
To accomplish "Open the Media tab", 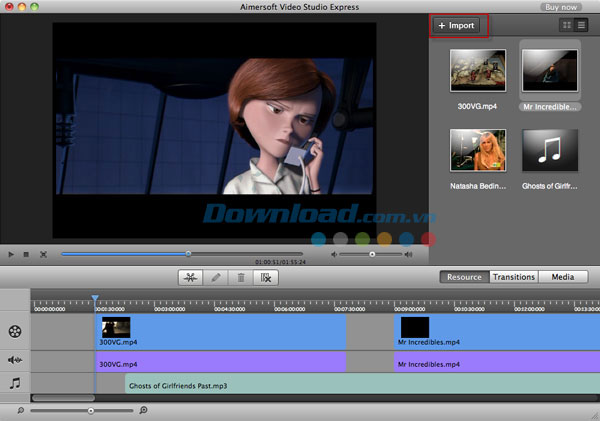I will click(x=563, y=277).
